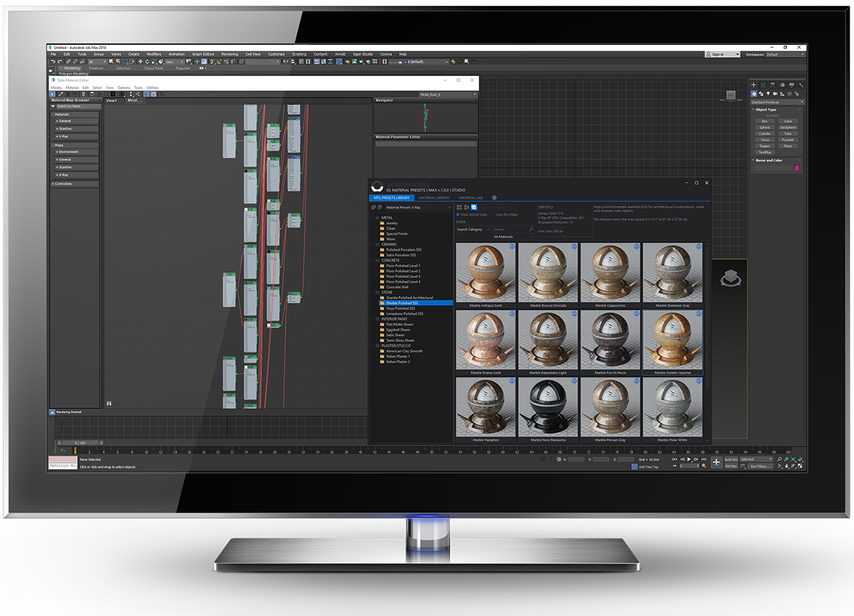Select the Lights category icon
Viewport: 854px width, 616px height.
[x=768, y=93]
